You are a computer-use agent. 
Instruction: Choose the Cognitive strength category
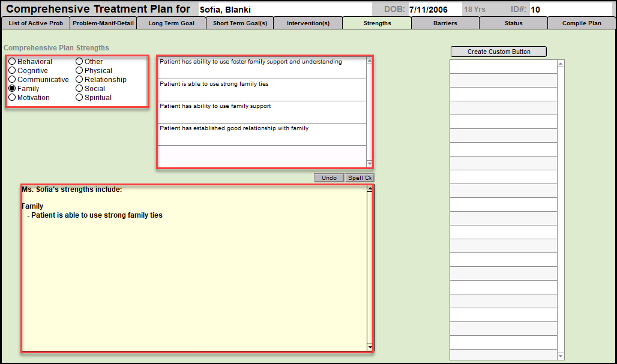12,71
